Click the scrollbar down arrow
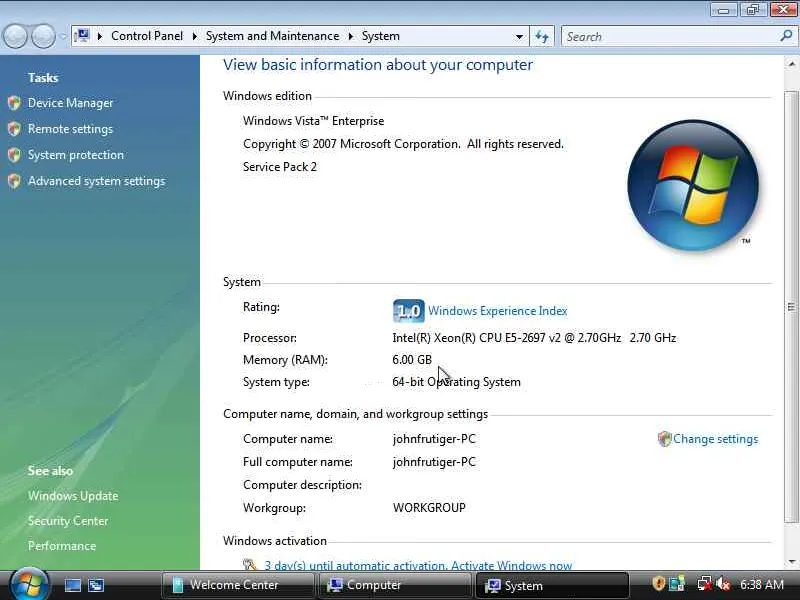 pyautogui.click(x=791, y=562)
